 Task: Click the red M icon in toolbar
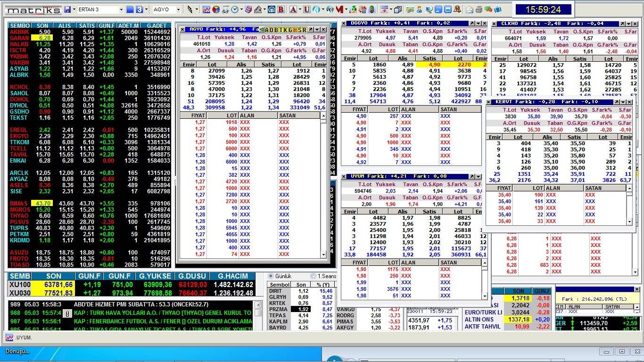339,9
